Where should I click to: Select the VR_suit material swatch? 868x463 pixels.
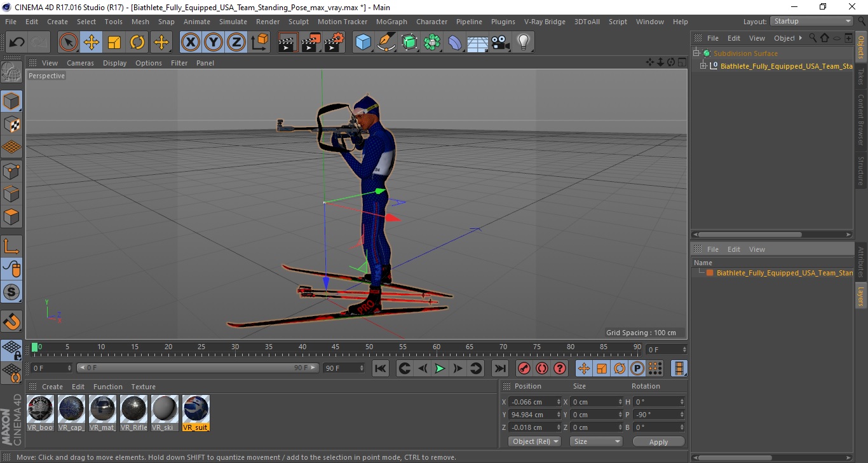click(196, 413)
